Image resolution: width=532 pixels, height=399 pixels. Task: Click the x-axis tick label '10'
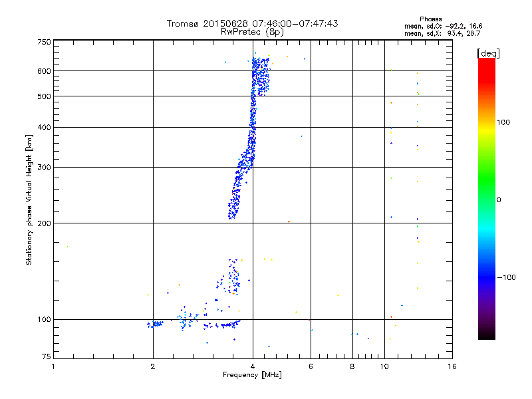pyautogui.click(x=384, y=366)
